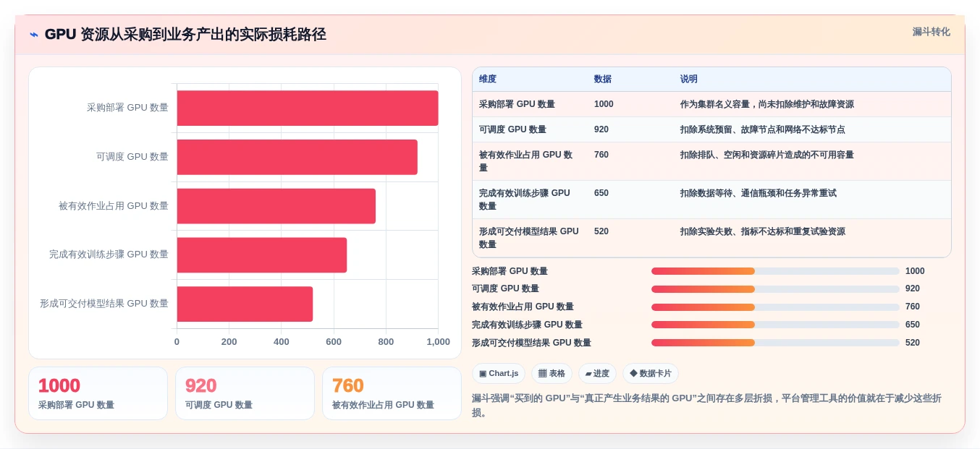Click the 完成有效训练步骤 GPU 数量 progress bar
Image resolution: width=980 pixels, height=449 pixels.
pos(775,325)
